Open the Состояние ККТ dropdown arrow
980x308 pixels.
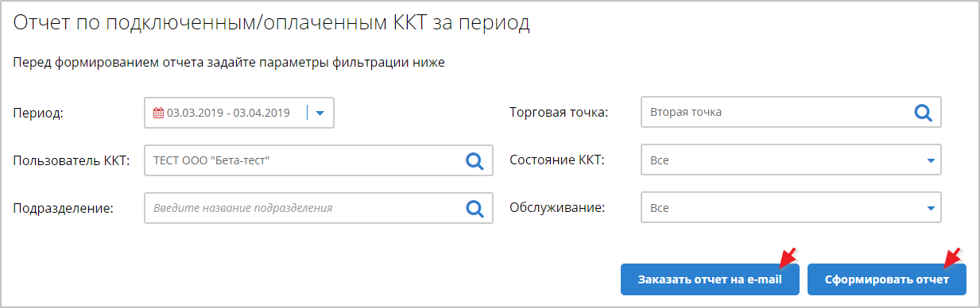[x=930, y=160]
